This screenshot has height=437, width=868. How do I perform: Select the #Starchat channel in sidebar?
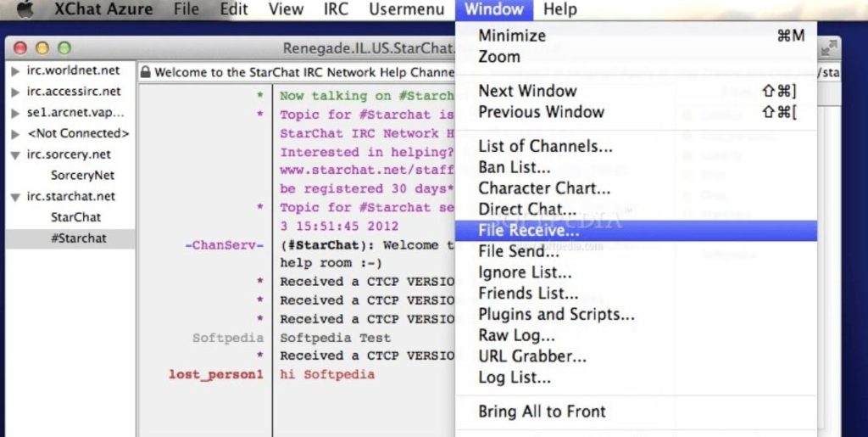(x=70, y=238)
